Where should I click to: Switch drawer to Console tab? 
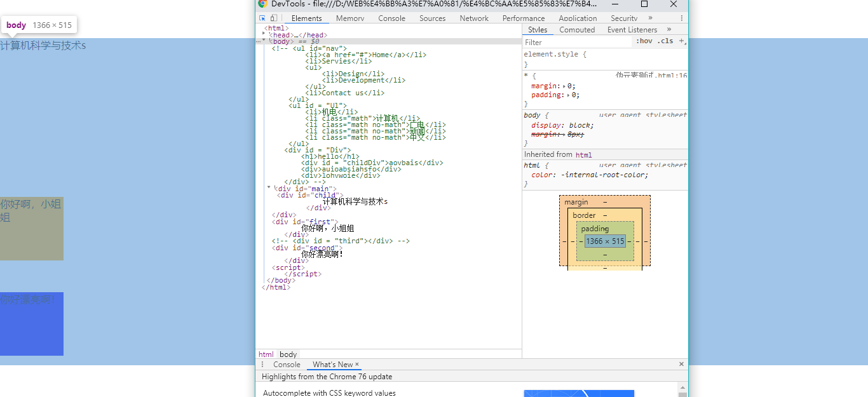(287, 364)
